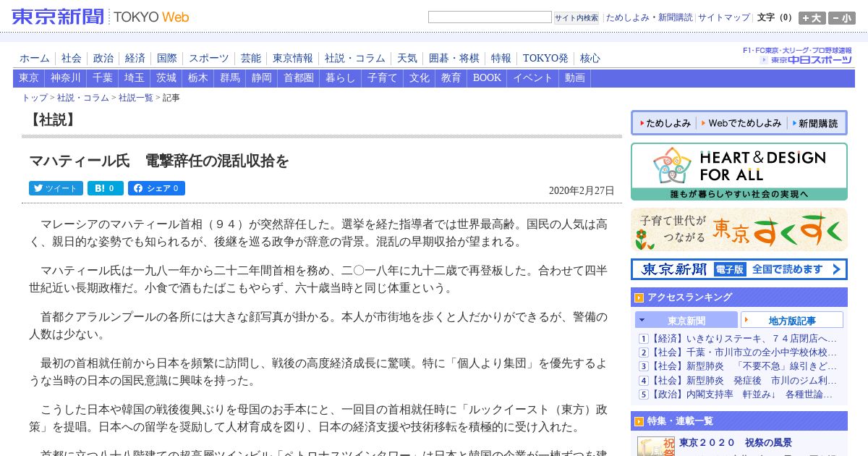Select 文化 in the blue bar
The width and height of the screenshot is (868, 456).
click(420, 78)
